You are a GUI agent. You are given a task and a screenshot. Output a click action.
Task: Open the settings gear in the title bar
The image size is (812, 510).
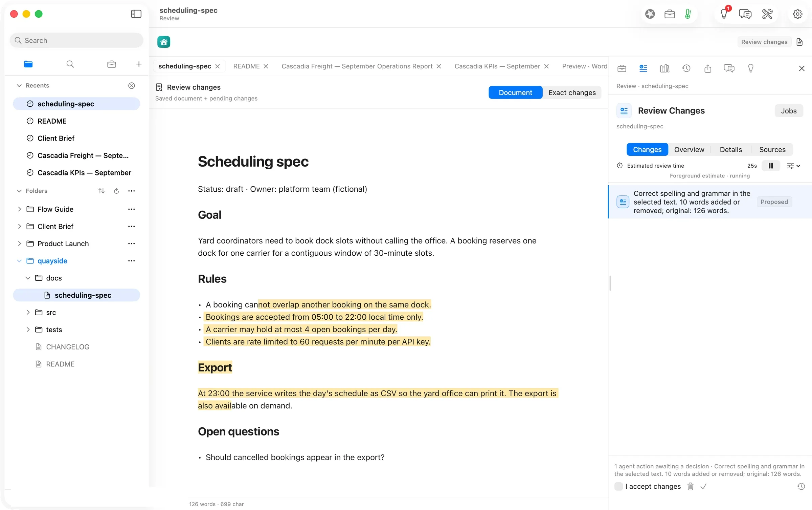point(797,14)
